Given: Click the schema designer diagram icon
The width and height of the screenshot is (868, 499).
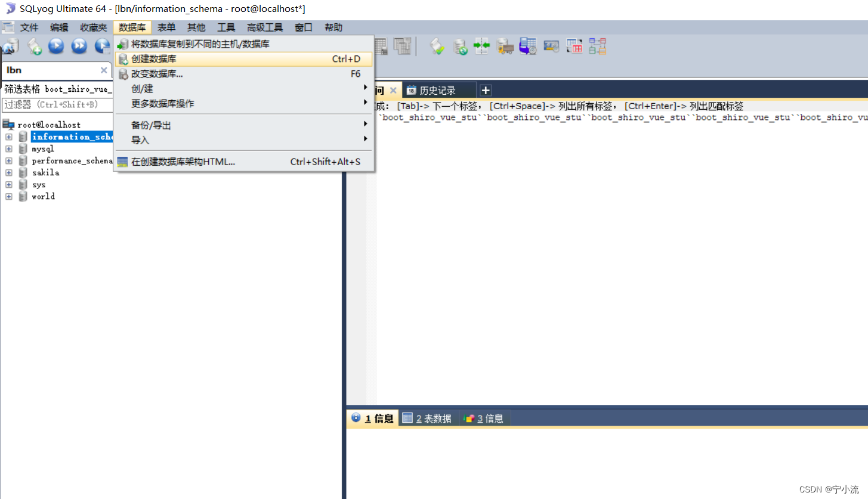Looking at the screenshot, I should (x=597, y=46).
